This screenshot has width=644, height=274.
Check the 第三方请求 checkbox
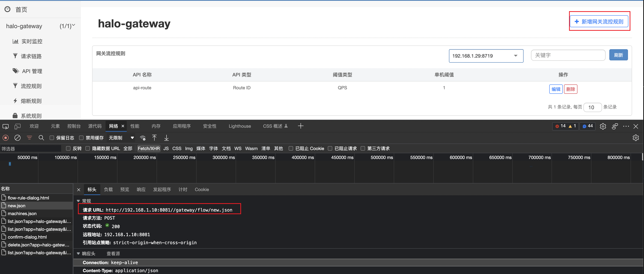(x=363, y=149)
